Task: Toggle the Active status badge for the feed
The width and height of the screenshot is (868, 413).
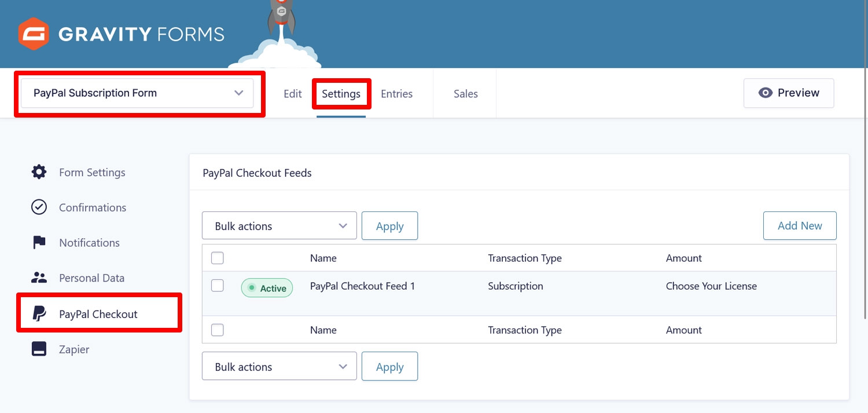Action: point(267,288)
